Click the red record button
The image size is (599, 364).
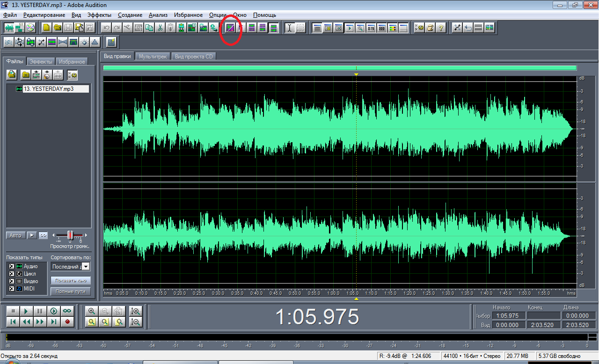click(67, 321)
